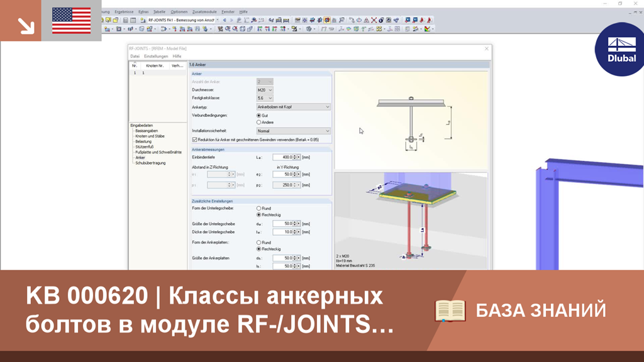The height and width of the screenshot is (362, 644).
Task: Click the first table grid toolbar icon
Action: 126,19
